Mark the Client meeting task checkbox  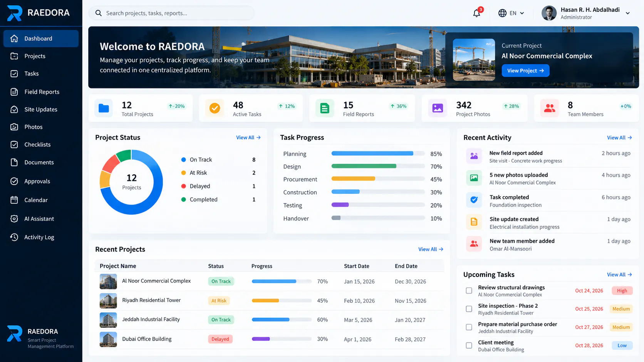coord(469,345)
